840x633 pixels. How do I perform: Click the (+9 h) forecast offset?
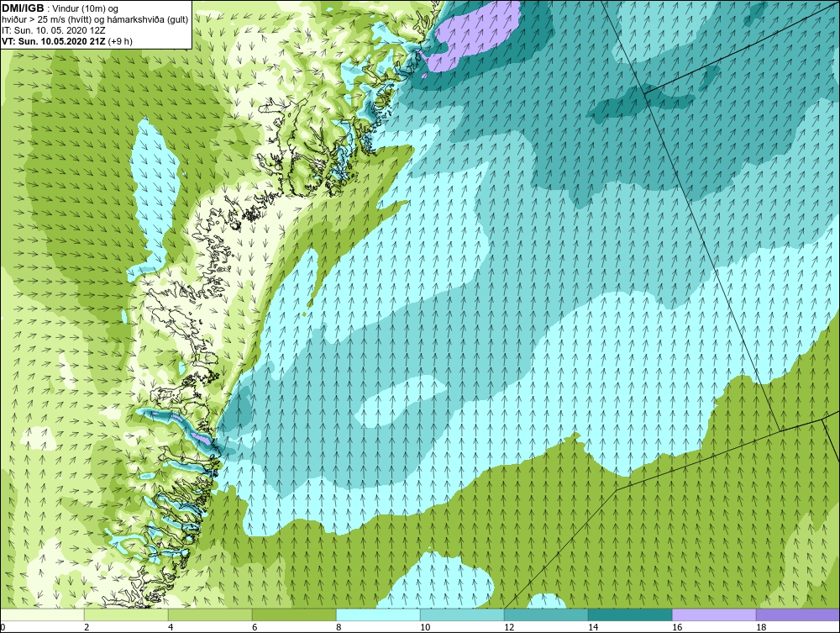120,41
